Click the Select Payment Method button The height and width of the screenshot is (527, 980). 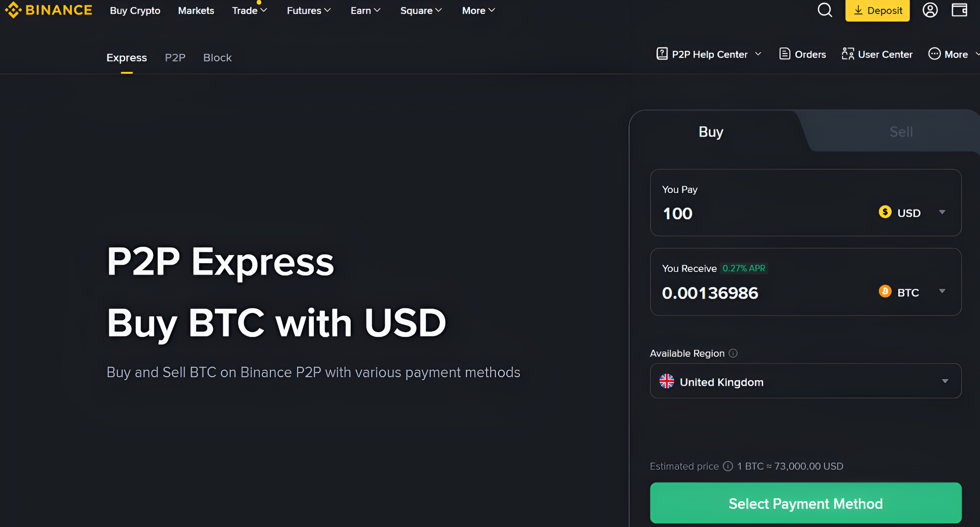point(805,503)
